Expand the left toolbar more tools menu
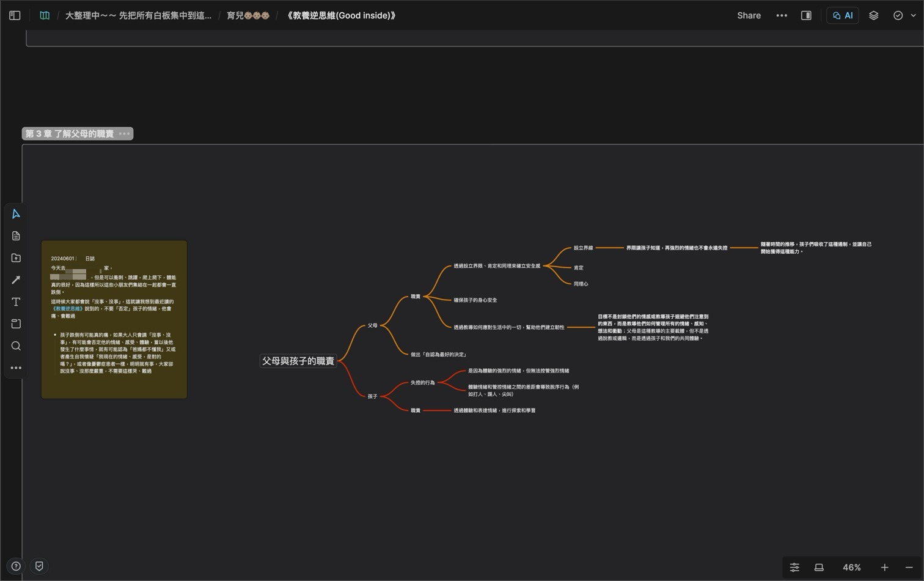The width and height of the screenshot is (924, 581). click(x=16, y=368)
